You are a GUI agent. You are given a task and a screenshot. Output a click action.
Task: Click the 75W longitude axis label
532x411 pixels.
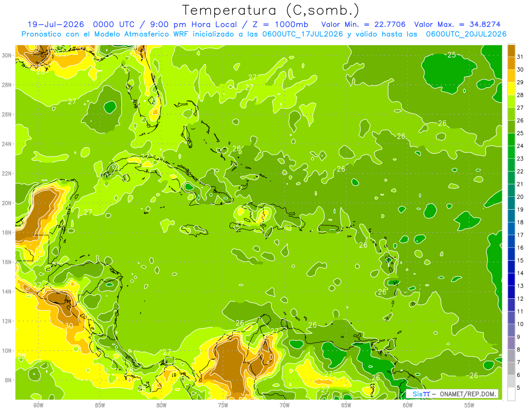[223, 405]
